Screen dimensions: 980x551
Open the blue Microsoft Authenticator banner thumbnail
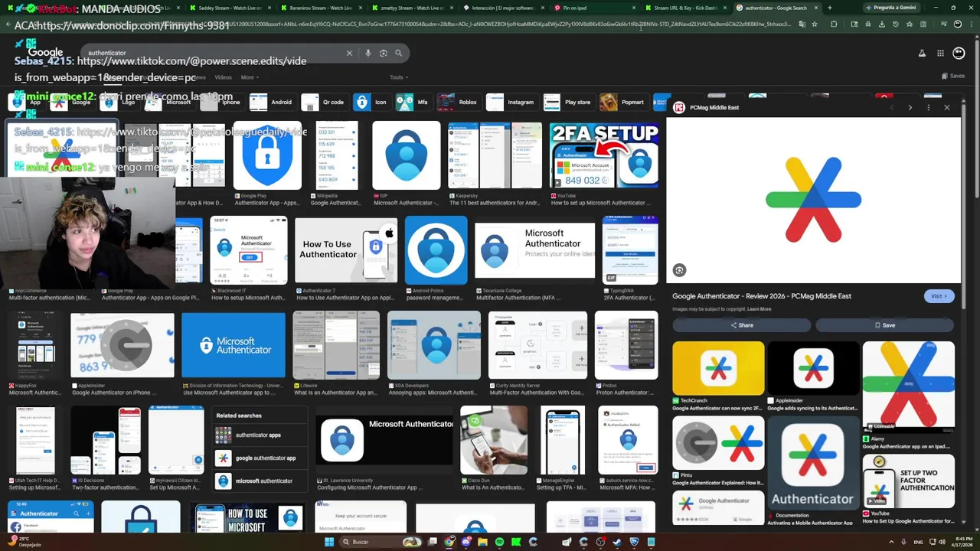coord(234,345)
